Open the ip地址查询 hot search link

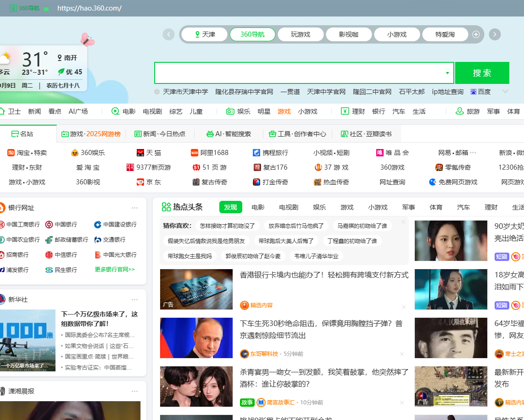pos(447,92)
